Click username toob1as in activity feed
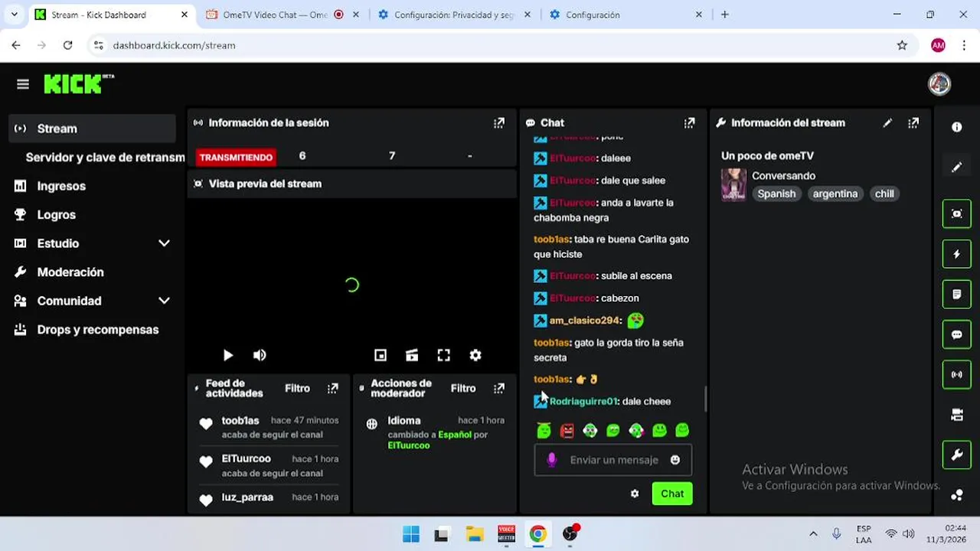 (x=240, y=421)
